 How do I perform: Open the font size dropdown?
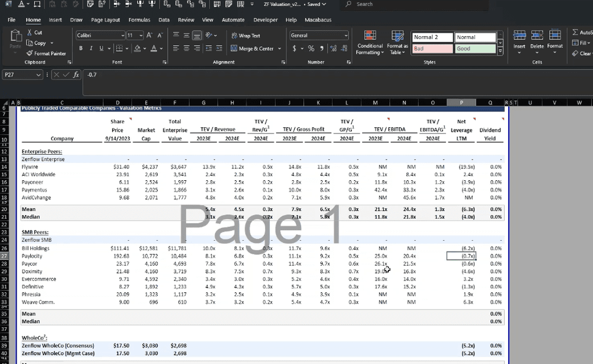(141, 36)
